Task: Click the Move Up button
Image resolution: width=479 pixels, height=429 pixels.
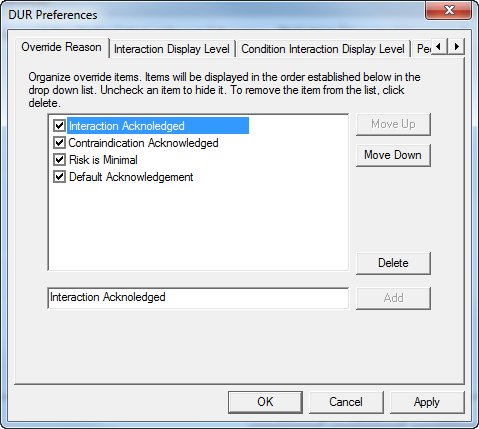Action: coord(393,124)
